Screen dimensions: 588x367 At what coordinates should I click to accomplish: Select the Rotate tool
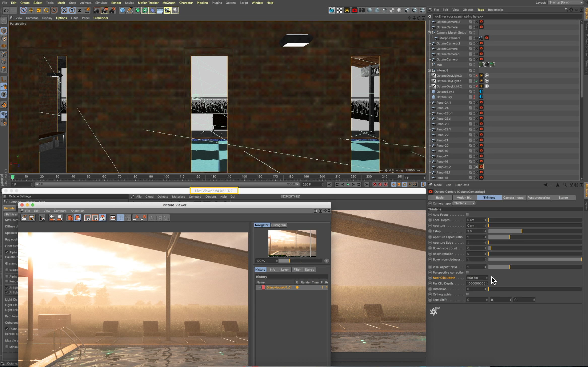pyautogui.click(x=46, y=10)
